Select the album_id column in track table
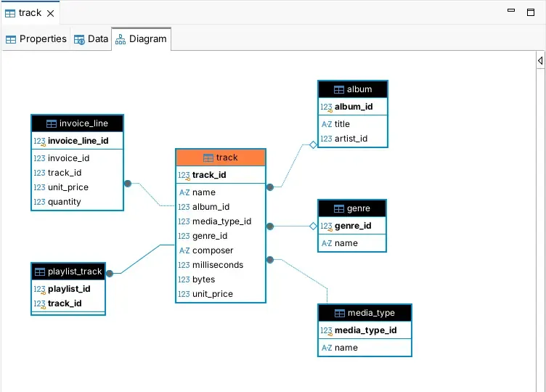The height and width of the screenshot is (392, 546). tap(221, 207)
